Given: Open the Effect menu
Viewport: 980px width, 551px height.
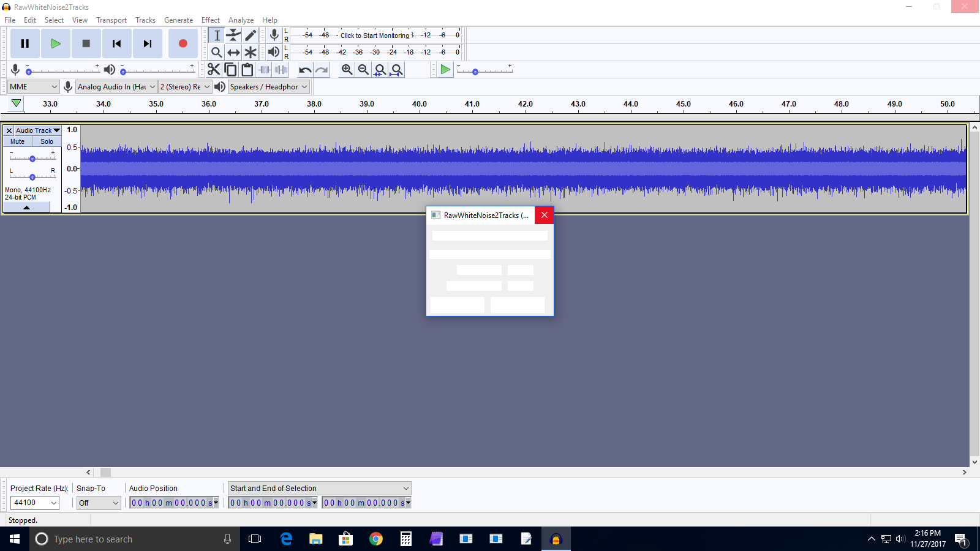Looking at the screenshot, I should coord(211,20).
